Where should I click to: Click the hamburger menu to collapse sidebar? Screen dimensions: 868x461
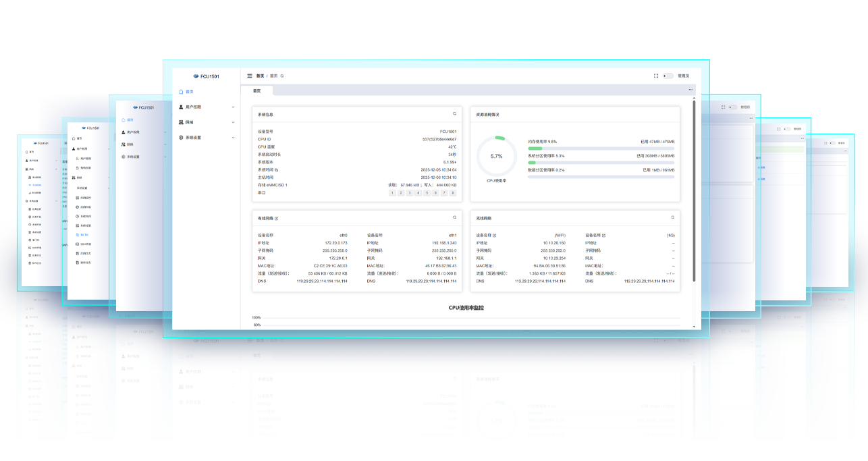tap(249, 76)
